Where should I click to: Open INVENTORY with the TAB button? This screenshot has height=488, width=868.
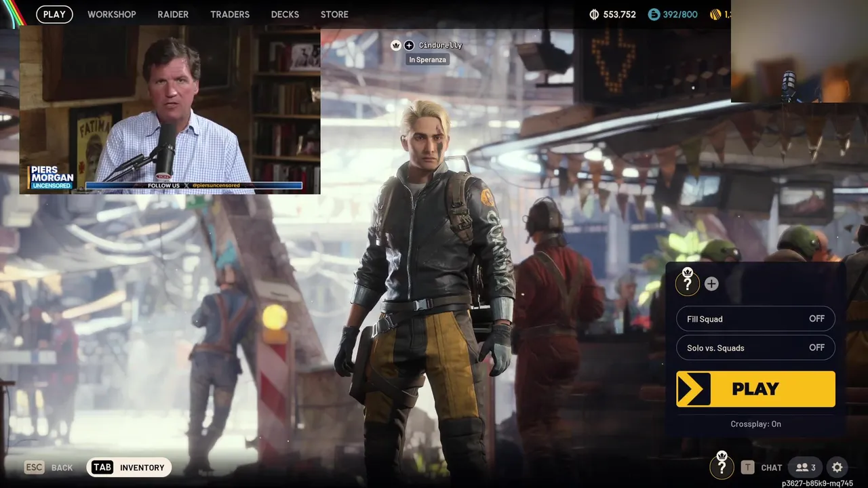pyautogui.click(x=129, y=467)
